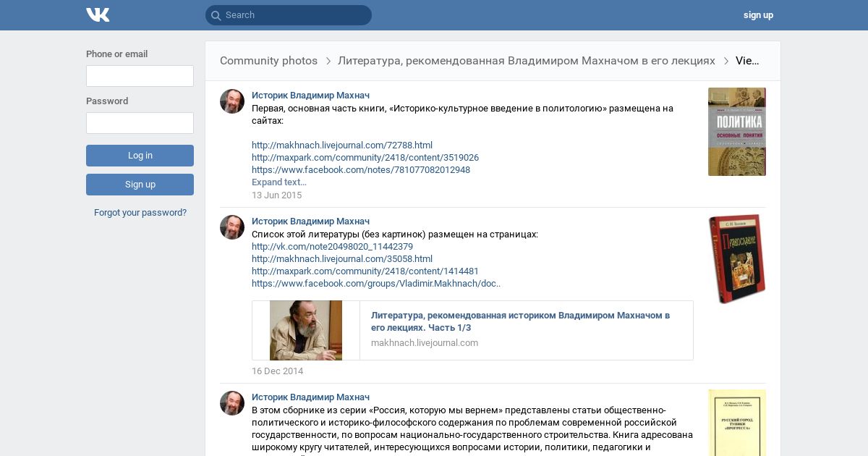This screenshot has height=456, width=868.
Task: Click third post text about «Россия, которую мы вернем»
Action: pos(472,428)
